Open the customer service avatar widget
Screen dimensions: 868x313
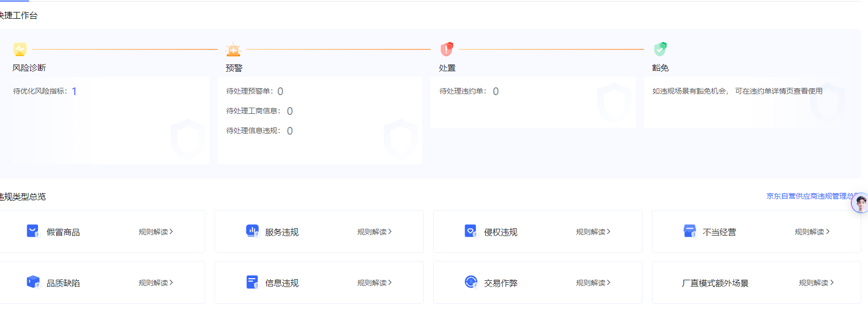pos(860,203)
